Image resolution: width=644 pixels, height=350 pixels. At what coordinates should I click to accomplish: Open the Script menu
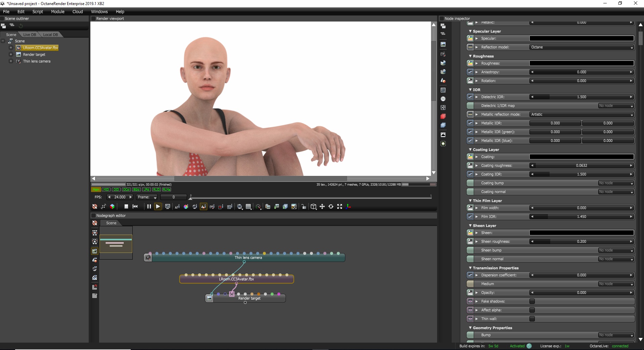click(38, 11)
